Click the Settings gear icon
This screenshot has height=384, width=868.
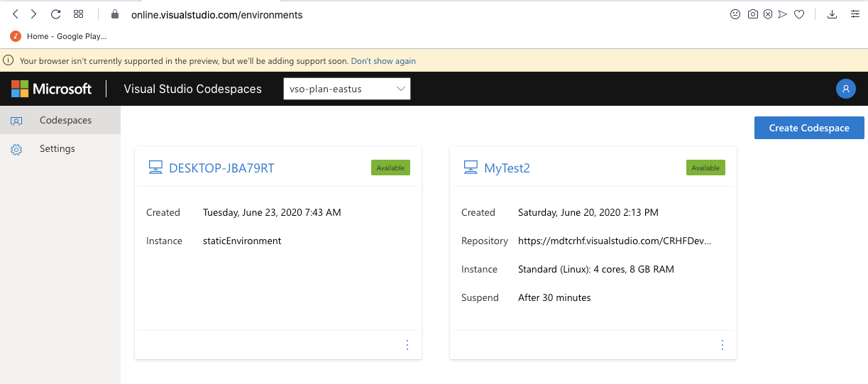[x=16, y=149]
